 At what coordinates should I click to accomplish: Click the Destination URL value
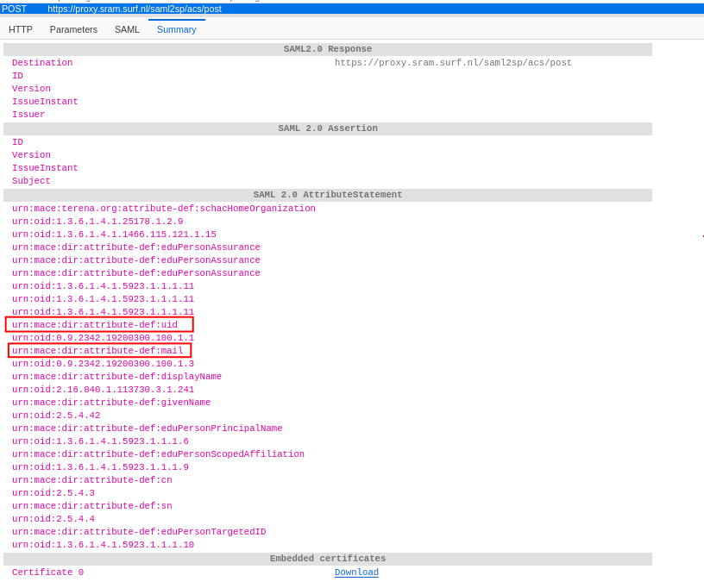coord(453,63)
